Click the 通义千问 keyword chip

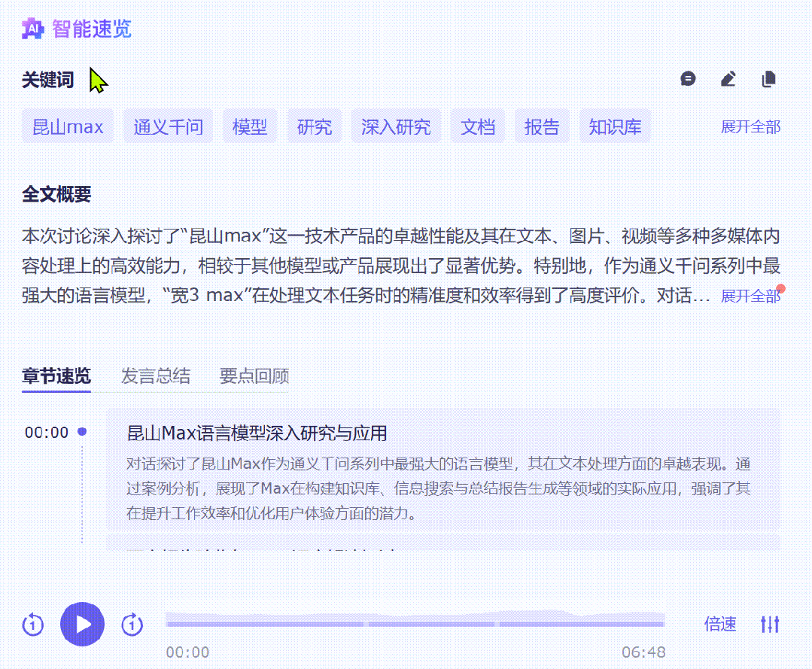tap(168, 126)
